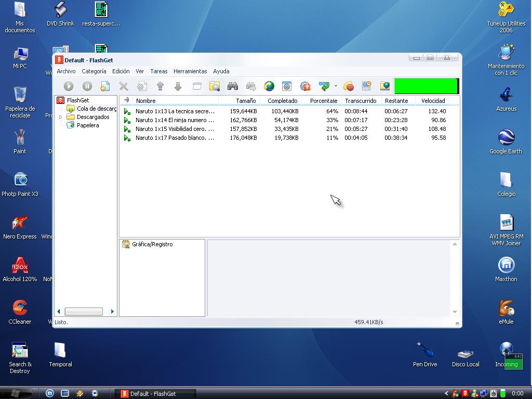Open the window with gear toolbar icon
The width and height of the screenshot is (532, 399).
pos(287,86)
